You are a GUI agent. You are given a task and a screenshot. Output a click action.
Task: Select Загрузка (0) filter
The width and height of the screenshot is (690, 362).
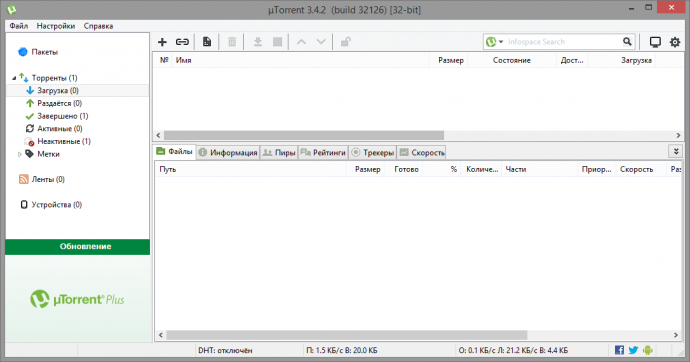click(58, 91)
